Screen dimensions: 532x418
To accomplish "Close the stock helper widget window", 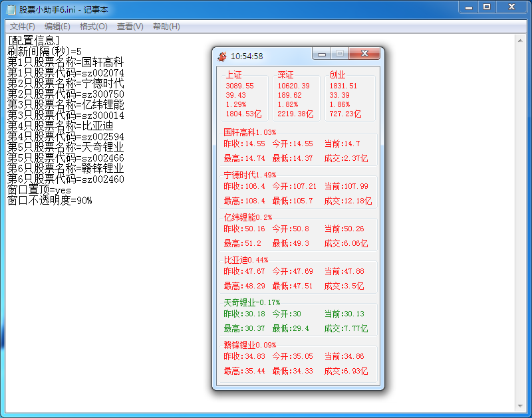I will pos(364,54).
